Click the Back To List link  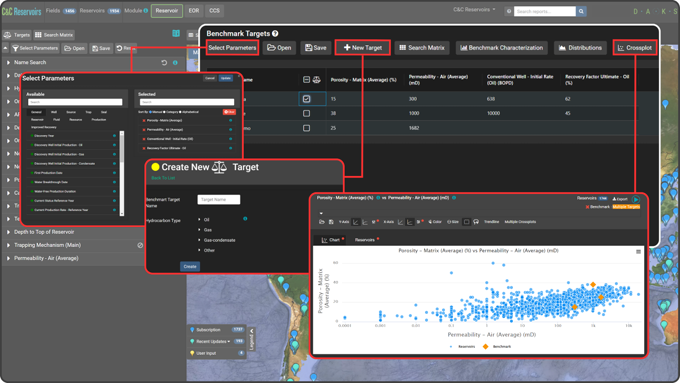163,178
